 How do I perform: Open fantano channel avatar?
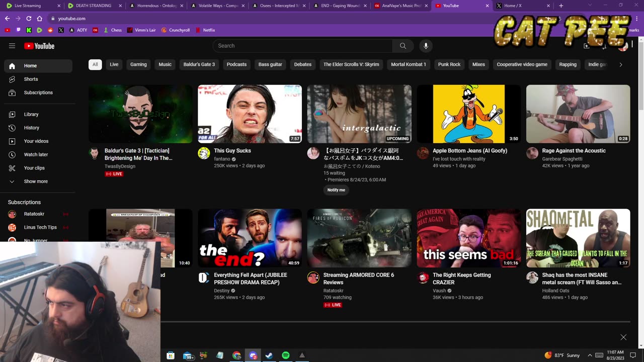click(204, 153)
